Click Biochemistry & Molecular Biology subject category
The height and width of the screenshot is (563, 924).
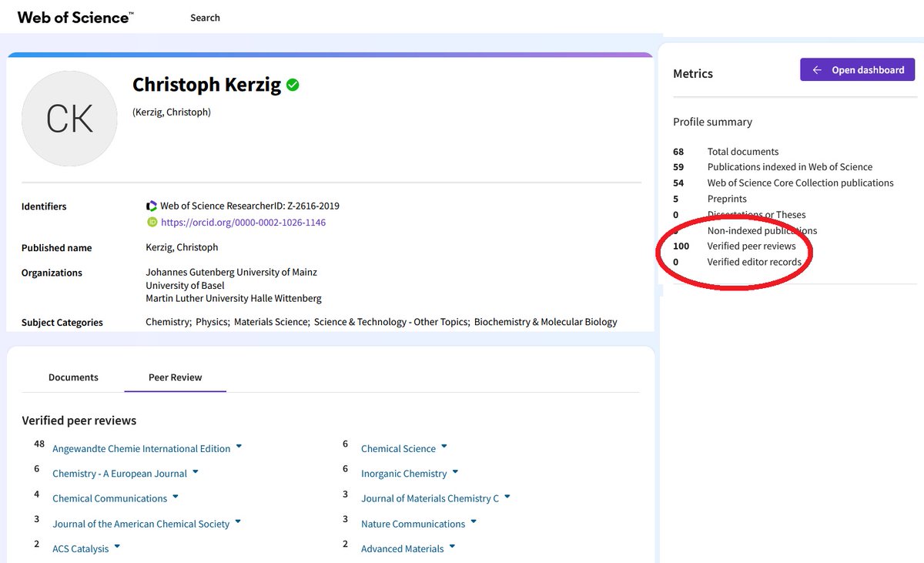546,322
